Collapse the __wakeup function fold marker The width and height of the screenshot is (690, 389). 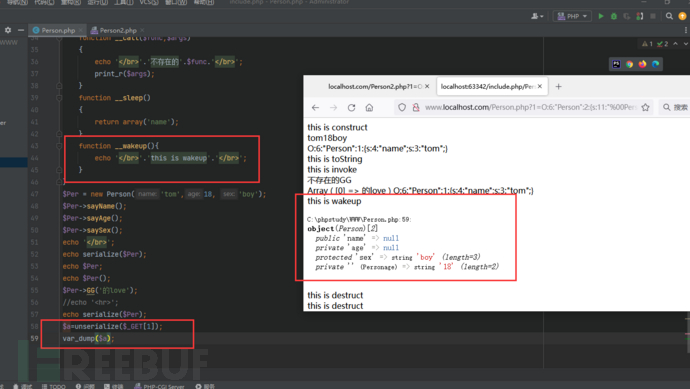[59, 146]
